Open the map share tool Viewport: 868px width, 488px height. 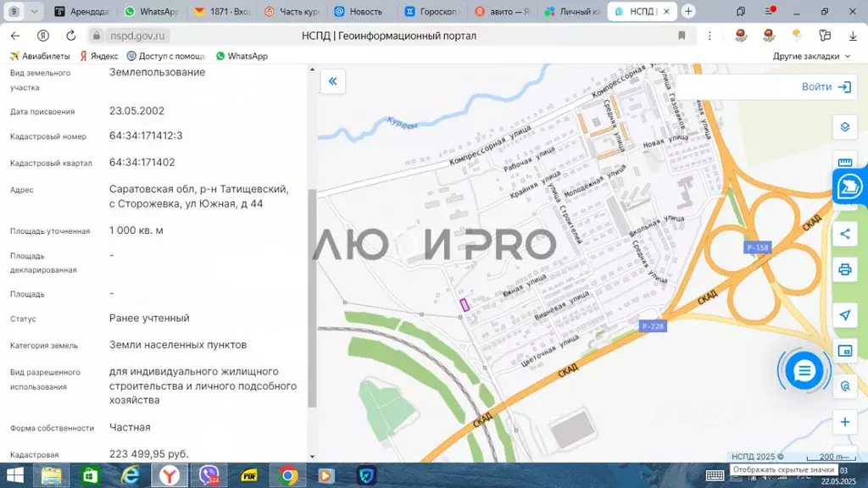click(x=844, y=233)
